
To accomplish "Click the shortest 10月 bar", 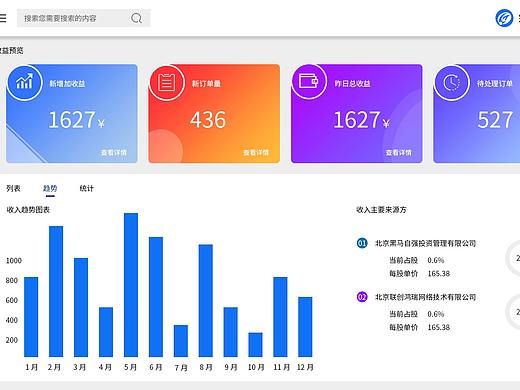I will (255, 345).
